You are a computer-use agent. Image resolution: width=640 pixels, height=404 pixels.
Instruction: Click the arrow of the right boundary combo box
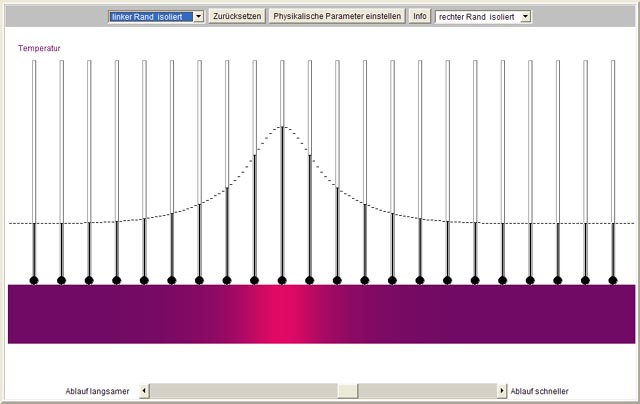pyautogui.click(x=526, y=17)
